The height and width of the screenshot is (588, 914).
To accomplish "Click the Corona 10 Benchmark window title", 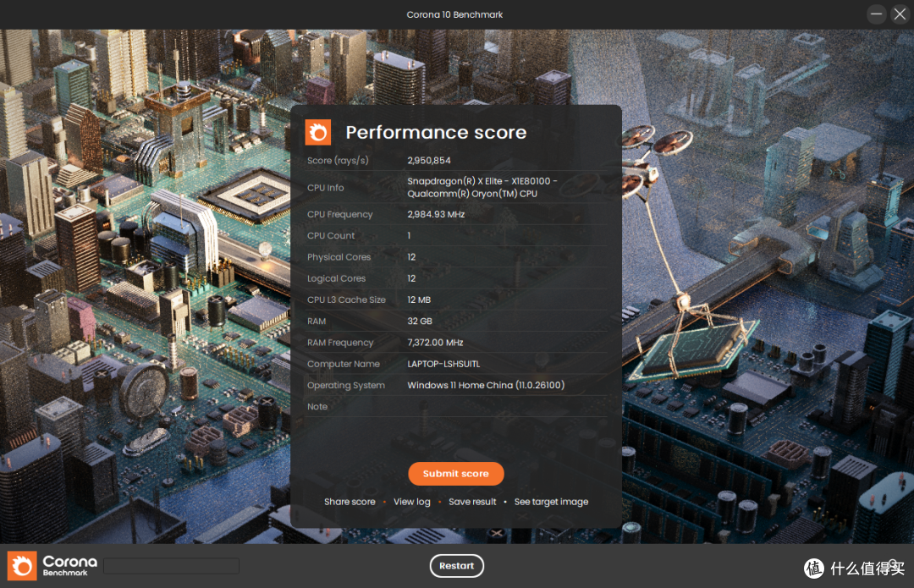I will click(454, 14).
